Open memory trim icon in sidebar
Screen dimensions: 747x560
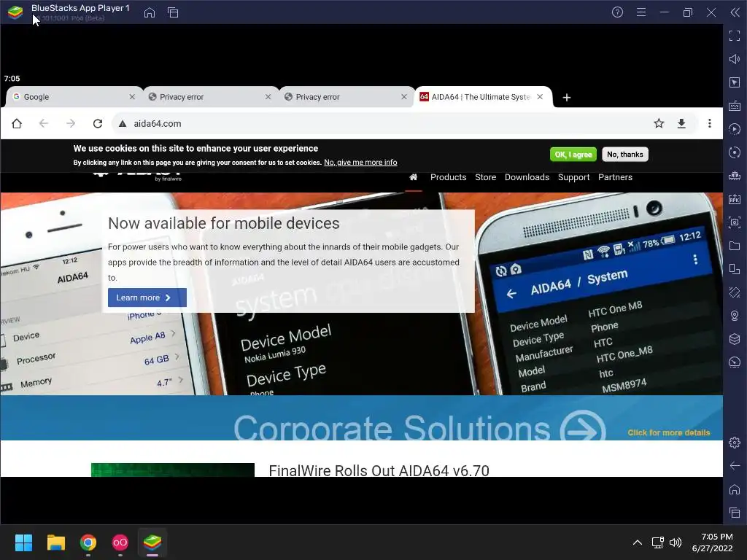point(735,176)
